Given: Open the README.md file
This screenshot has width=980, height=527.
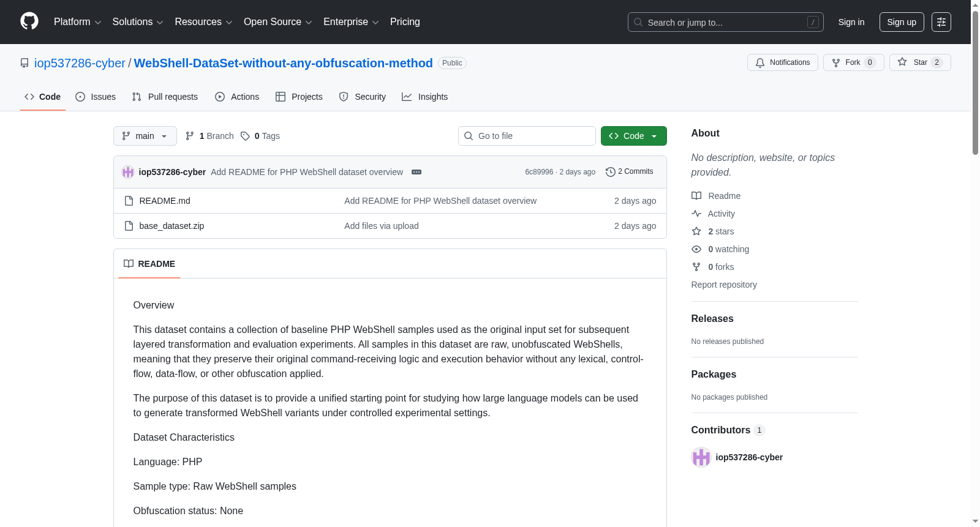Looking at the screenshot, I should pos(165,201).
